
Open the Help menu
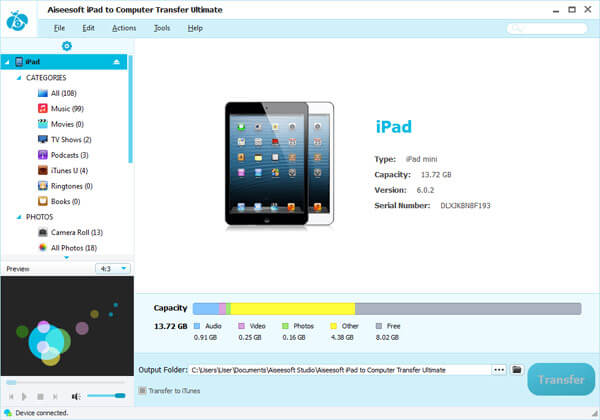click(x=195, y=28)
